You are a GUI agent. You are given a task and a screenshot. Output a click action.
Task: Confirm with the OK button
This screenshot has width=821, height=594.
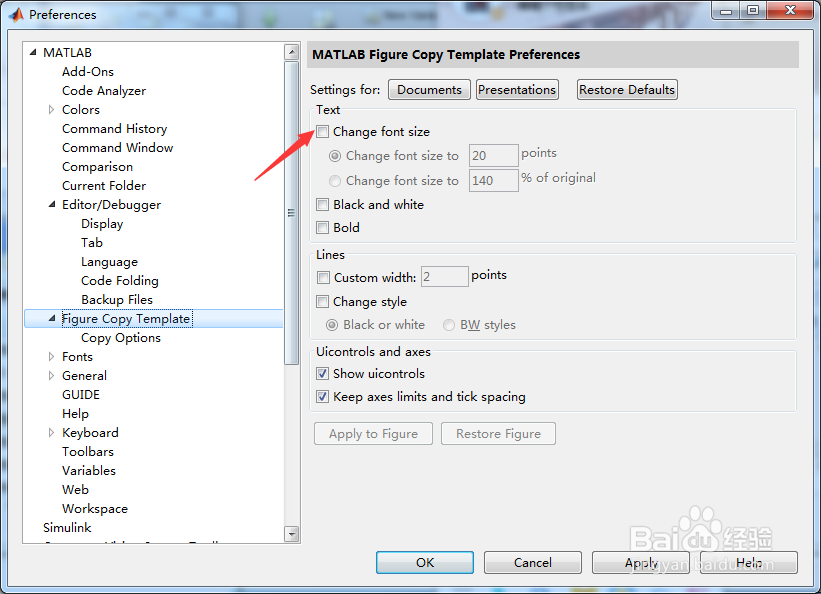(x=425, y=563)
